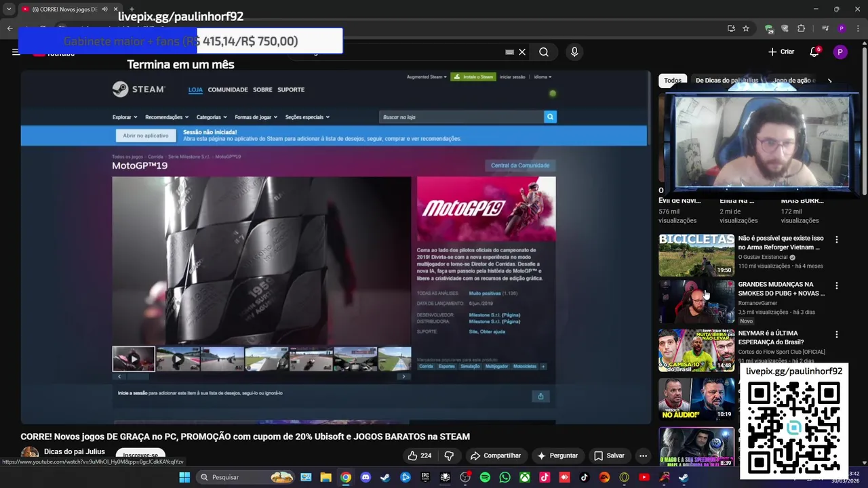Mute the tab using its speaker icon
Viewport: 868px width, 488px height.
click(104, 9)
